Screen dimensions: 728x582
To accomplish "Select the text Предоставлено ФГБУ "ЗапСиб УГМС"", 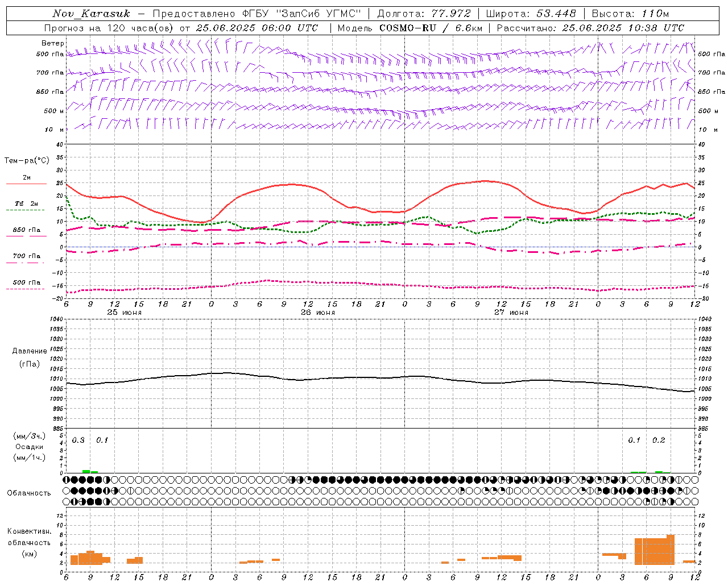I will click(x=257, y=14).
